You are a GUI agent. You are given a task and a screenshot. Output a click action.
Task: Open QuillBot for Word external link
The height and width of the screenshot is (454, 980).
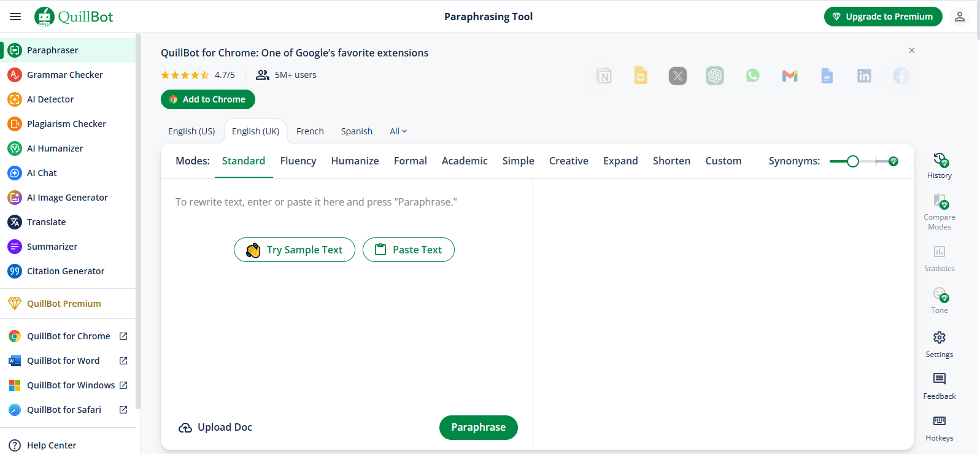pos(68,361)
